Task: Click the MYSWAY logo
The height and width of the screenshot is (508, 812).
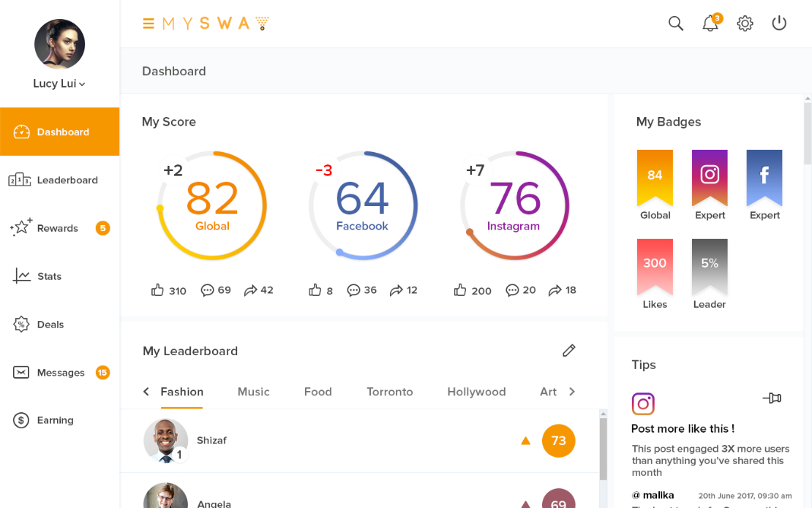Action: click(215, 23)
